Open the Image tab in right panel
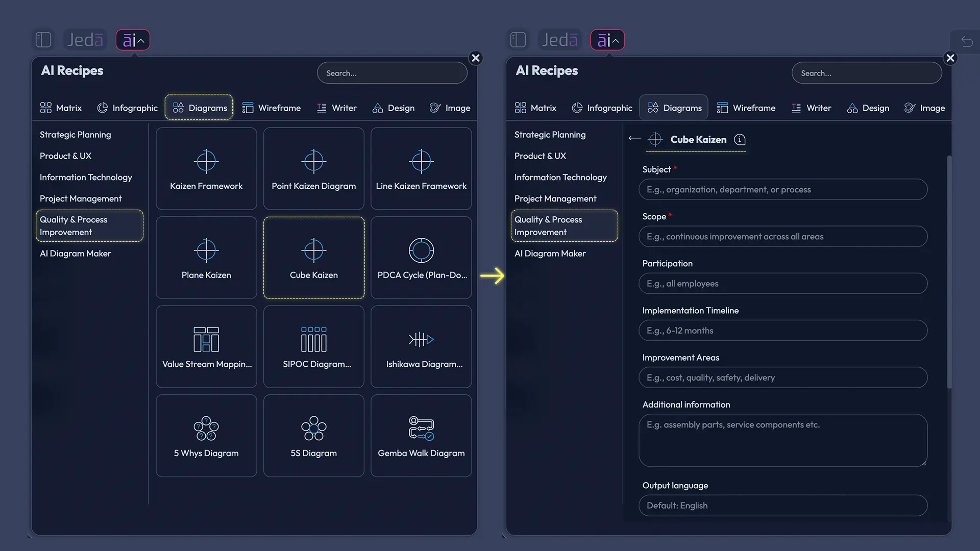The height and width of the screenshot is (551, 980). pos(924,108)
